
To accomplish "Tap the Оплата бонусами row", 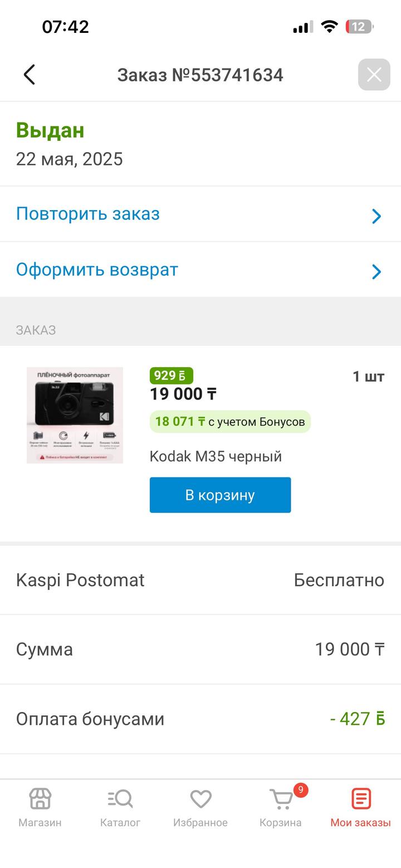I will (x=200, y=719).
